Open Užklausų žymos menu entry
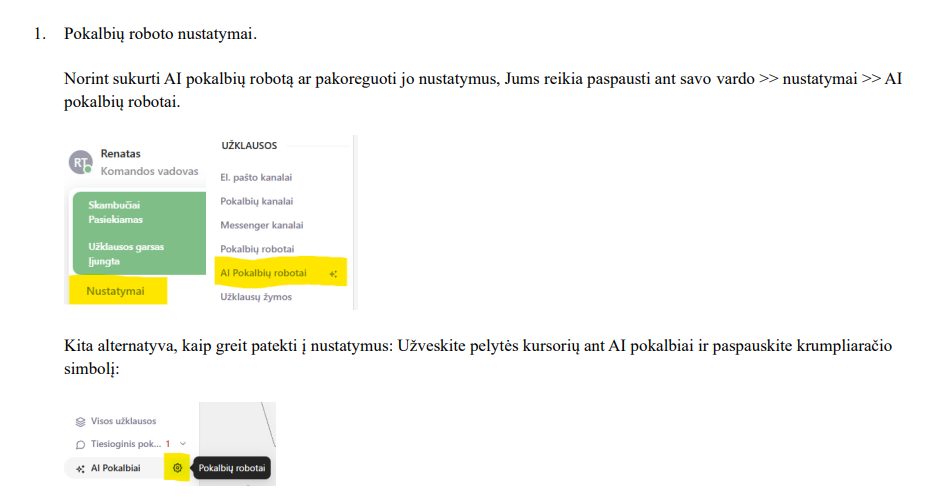This screenshot has width=936, height=499. pyautogui.click(x=256, y=297)
